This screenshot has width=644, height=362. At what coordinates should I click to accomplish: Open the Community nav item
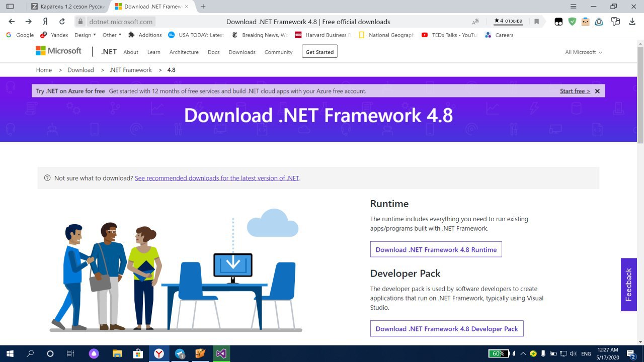click(278, 52)
